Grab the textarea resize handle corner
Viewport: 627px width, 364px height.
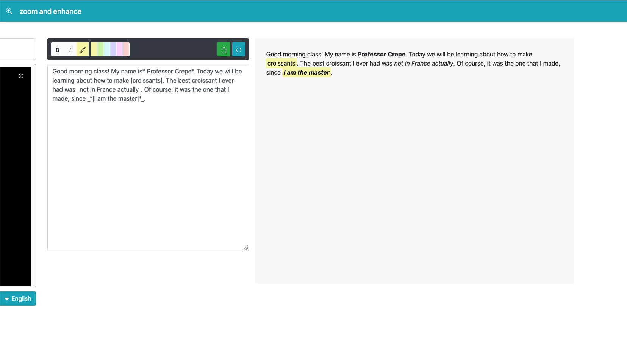(x=246, y=248)
